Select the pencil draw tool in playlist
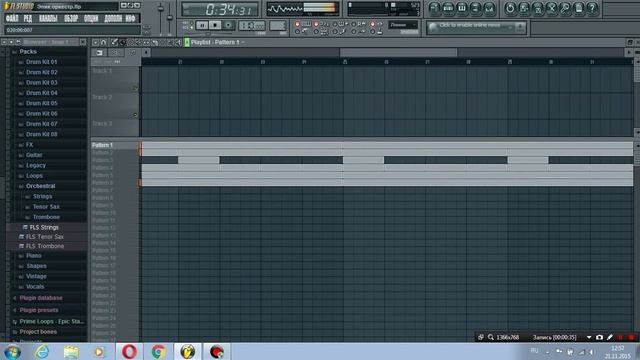The image size is (640, 360). point(115,42)
